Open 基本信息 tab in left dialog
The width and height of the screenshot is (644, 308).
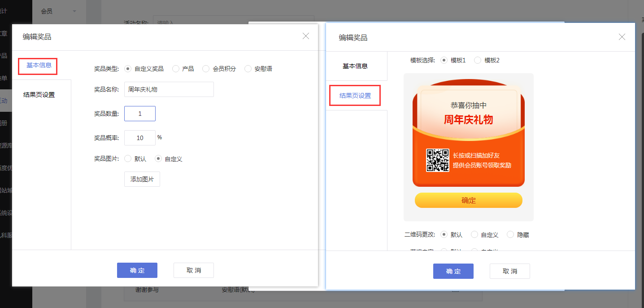[39, 65]
